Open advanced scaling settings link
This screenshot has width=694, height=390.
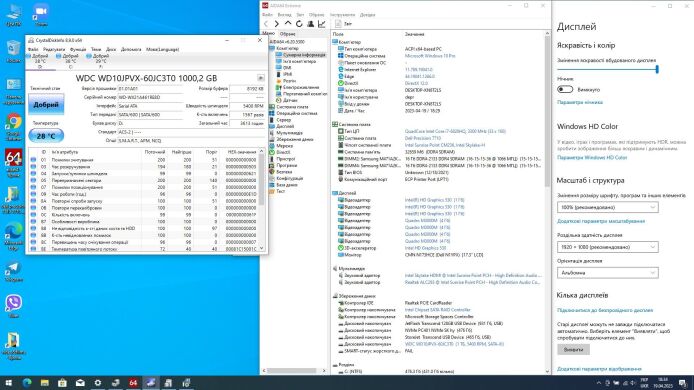click(601, 221)
